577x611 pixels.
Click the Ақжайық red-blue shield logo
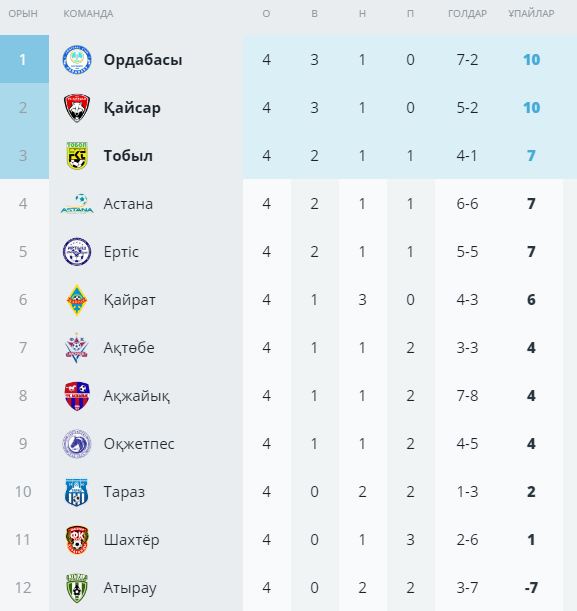(77, 396)
